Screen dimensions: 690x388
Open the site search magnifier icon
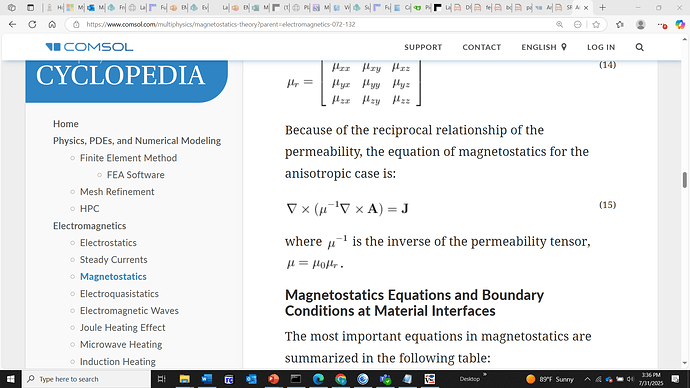(639, 47)
